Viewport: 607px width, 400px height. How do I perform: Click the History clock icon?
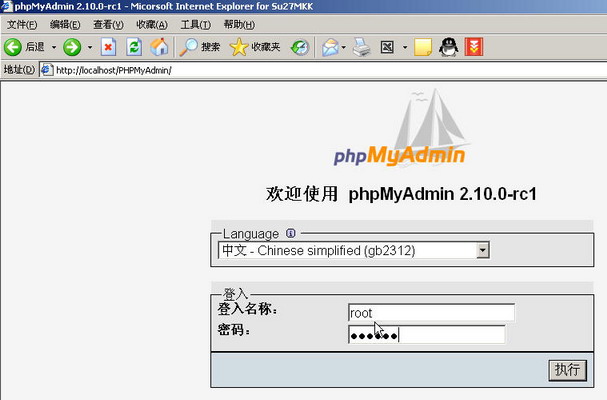[300, 47]
